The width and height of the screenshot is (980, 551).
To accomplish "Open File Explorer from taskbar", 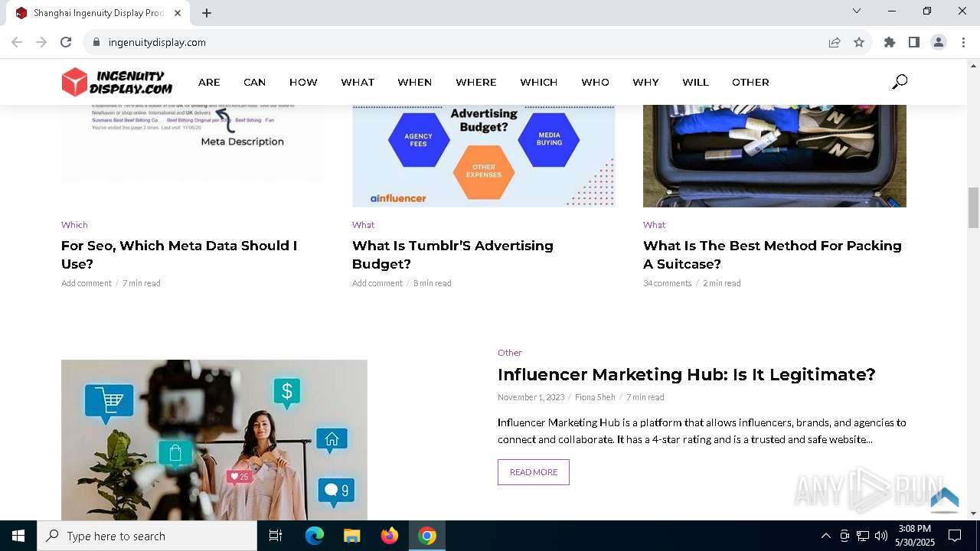I will pyautogui.click(x=352, y=536).
